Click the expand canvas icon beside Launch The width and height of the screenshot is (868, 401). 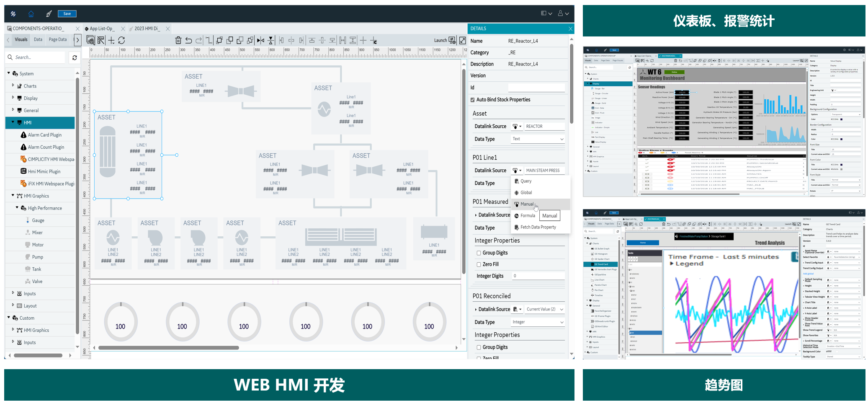tap(462, 41)
